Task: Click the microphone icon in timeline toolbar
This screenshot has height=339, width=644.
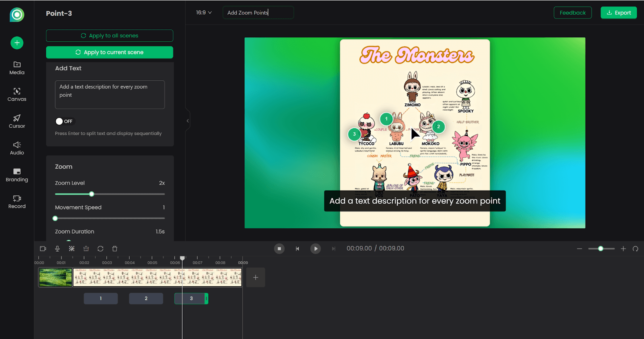Action: point(58,249)
